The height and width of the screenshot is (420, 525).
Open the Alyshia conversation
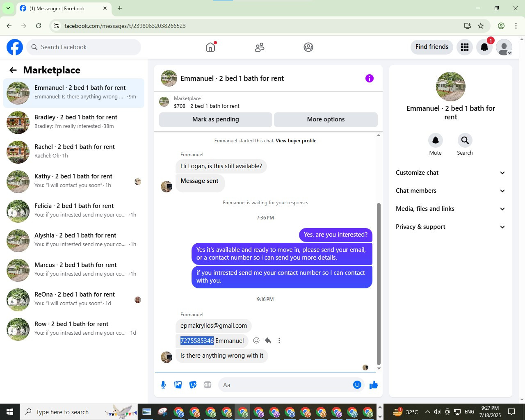tap(74, 241)
